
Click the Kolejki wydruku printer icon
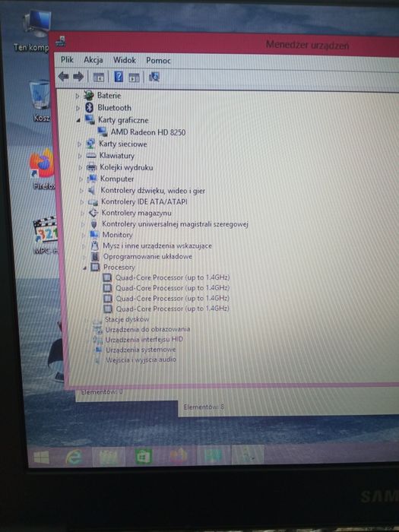pyautogui.click(x=92, y=167)
